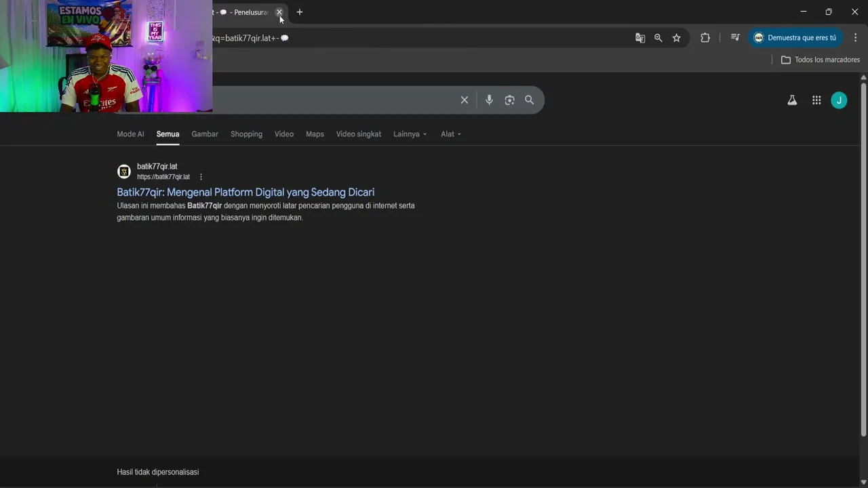Open the extensions puzzle icon

705,38
